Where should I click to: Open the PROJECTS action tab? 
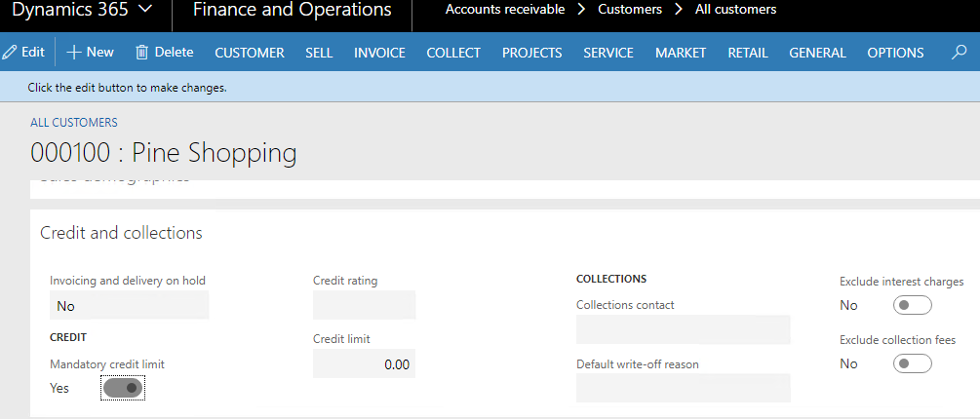click(531, 53)
